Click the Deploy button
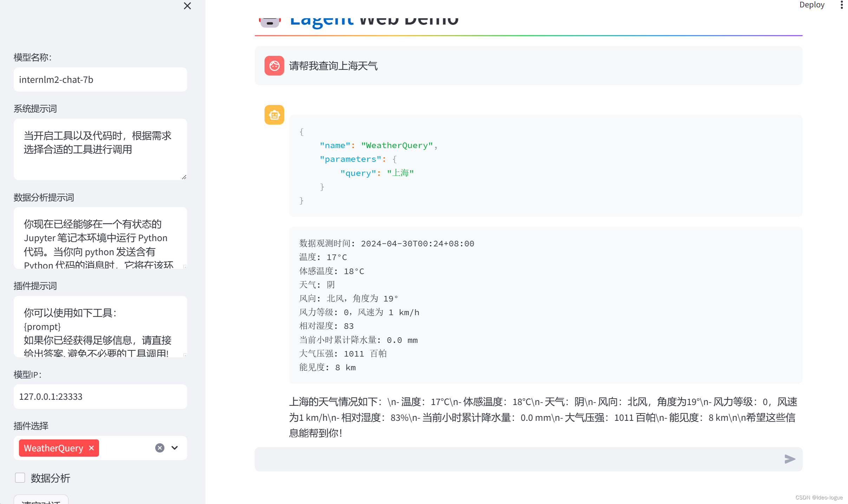This screenshot has width=848, height=504. click(x=812, y=5)
